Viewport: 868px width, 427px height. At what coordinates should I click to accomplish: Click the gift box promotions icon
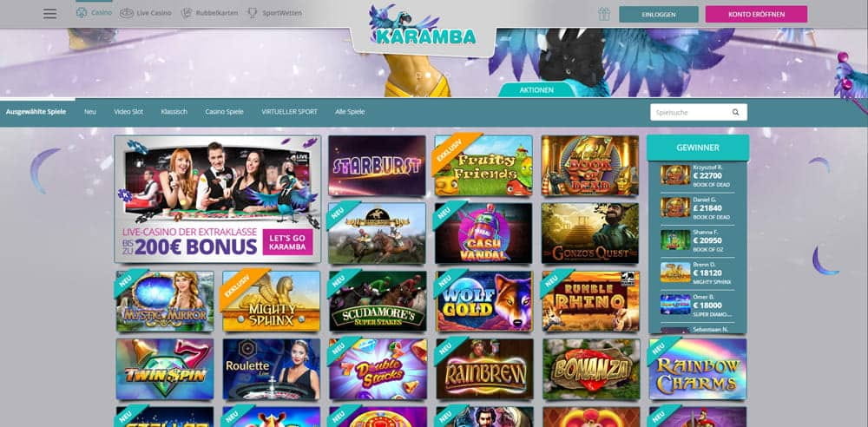[x=604, y=14]
